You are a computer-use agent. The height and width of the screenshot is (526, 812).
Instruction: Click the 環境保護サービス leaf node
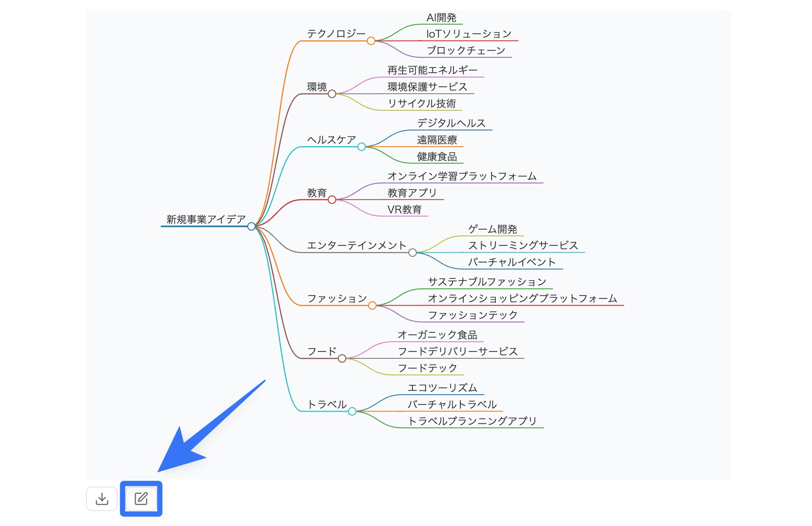click(427, 87)
